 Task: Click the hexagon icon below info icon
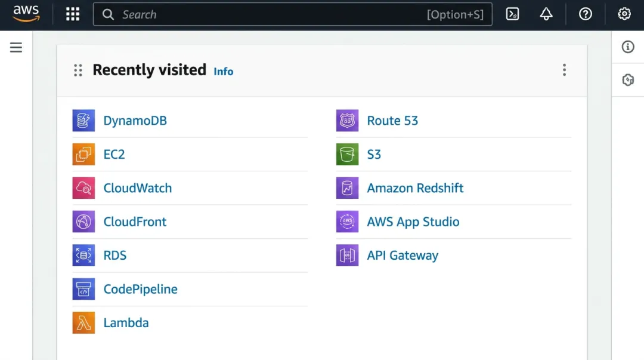coord(627,80)
